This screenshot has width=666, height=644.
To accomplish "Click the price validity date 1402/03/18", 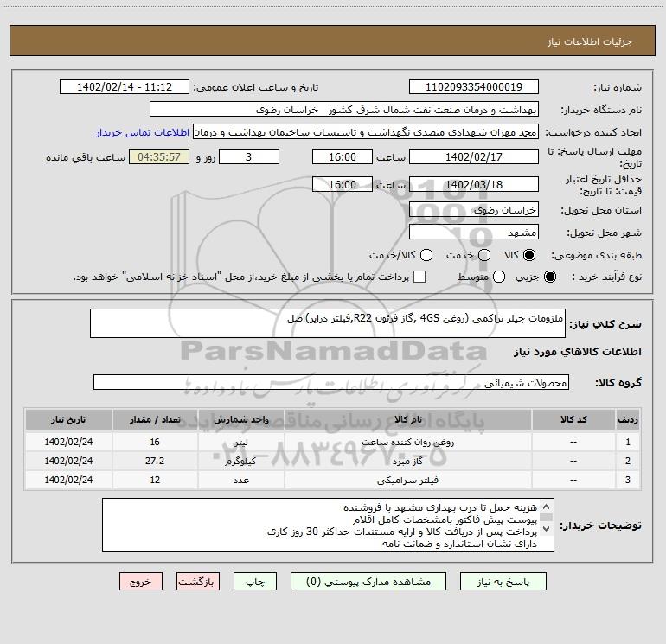I will (474, 184).
